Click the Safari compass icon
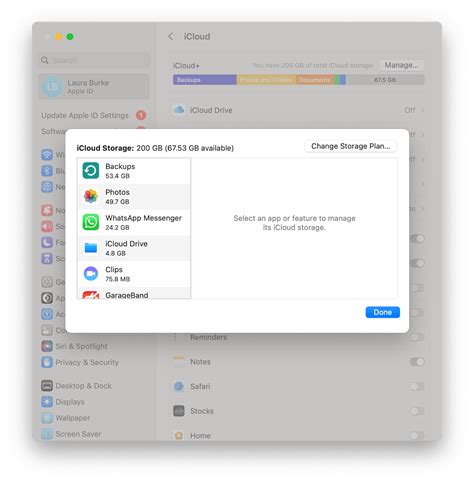The width and height of the screenshot is (474, 483). click(179, 387)
